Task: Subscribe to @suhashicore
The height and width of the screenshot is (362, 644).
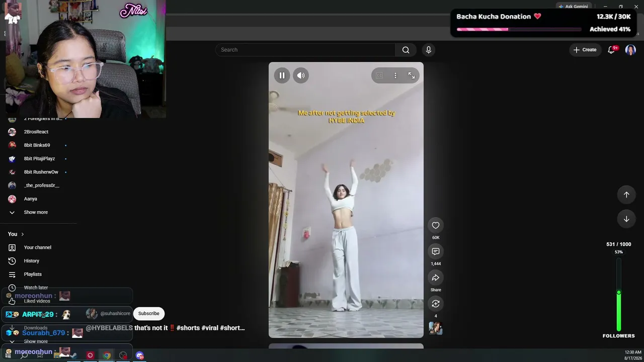Action: (149, 313)
